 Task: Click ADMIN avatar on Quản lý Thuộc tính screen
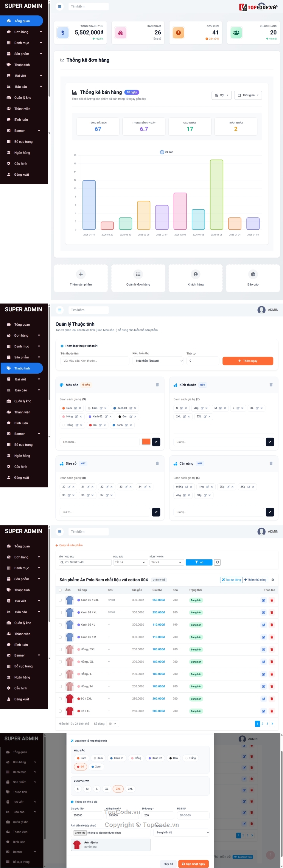[262, 310]
